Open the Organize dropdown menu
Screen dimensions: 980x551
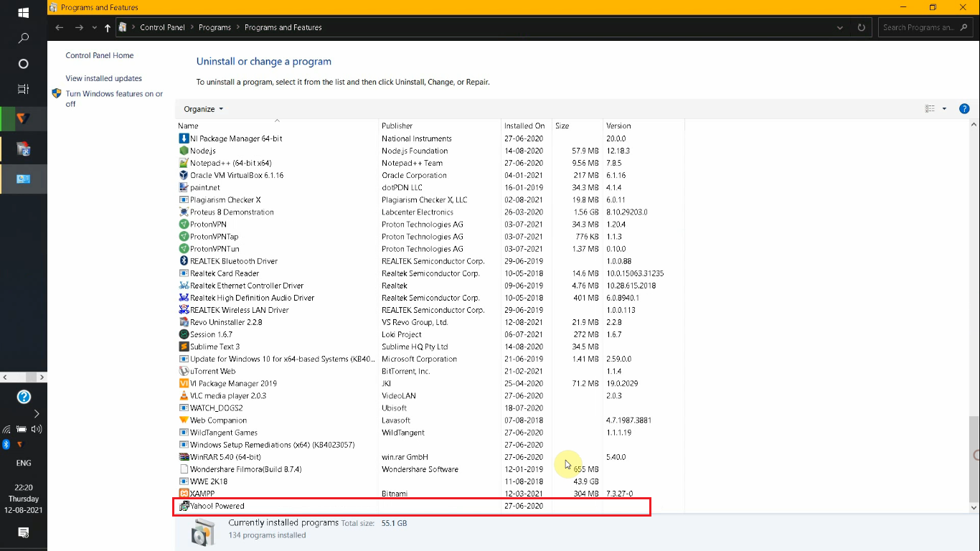pyautogui.click(x=201, y=108)
